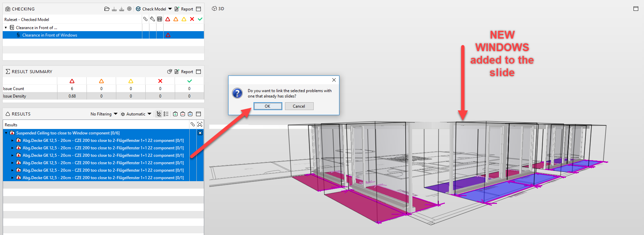Click the 3D view cube icon
The image size is (644, 235).
click(x=214, y=8)
